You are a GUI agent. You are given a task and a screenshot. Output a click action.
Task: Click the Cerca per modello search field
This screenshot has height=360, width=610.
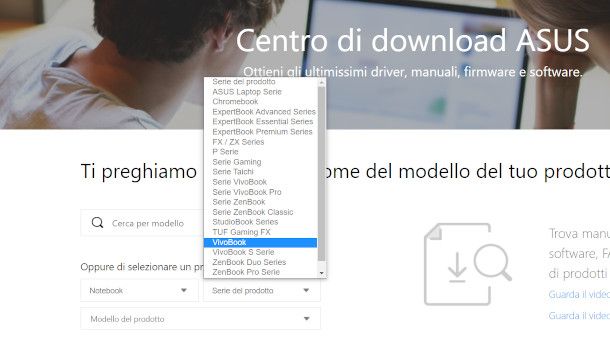point(142,223)
